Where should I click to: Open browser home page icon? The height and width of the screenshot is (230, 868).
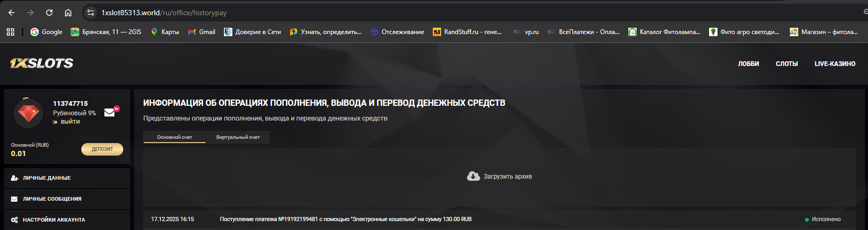point(68,13)
